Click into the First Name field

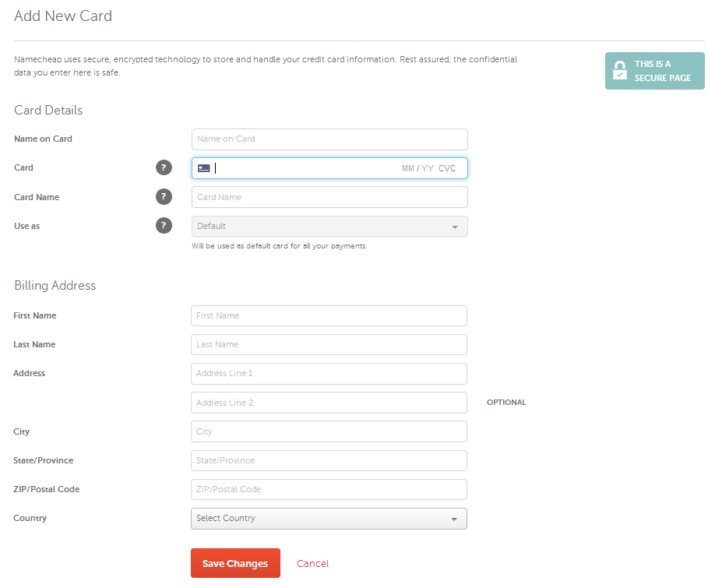click(x=329, y=316)
